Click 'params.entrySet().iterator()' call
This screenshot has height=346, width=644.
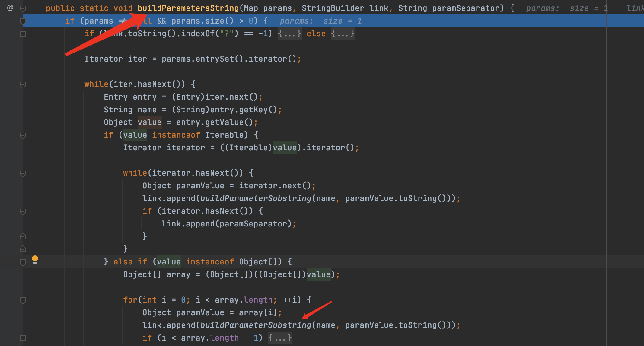pyautogui.click(x=229, y=59)
